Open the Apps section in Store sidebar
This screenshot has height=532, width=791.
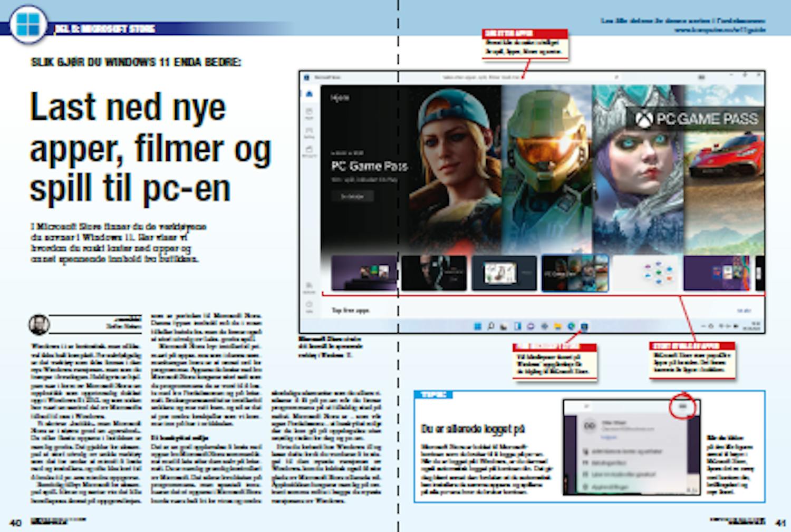tap(310, 114)
